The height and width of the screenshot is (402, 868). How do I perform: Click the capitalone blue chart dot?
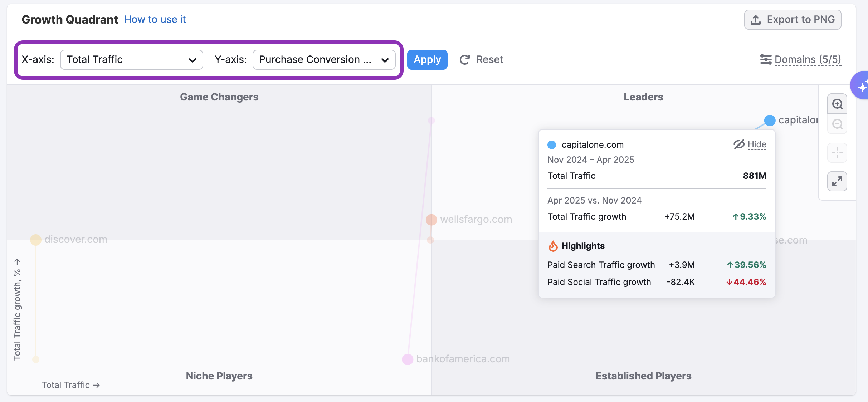point(770,120)
